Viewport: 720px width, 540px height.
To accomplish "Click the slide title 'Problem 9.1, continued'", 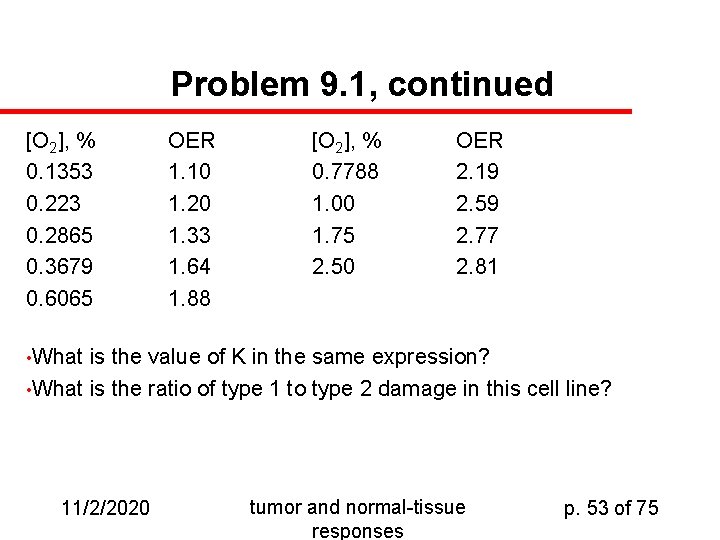I will point(362,84).
